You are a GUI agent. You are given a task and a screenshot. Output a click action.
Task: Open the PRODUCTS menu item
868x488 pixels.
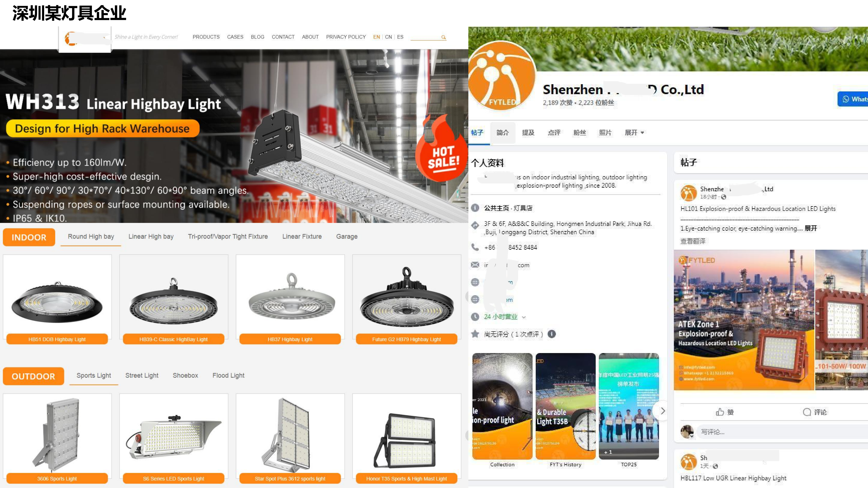pyautogui.click(x=206, y=37)
